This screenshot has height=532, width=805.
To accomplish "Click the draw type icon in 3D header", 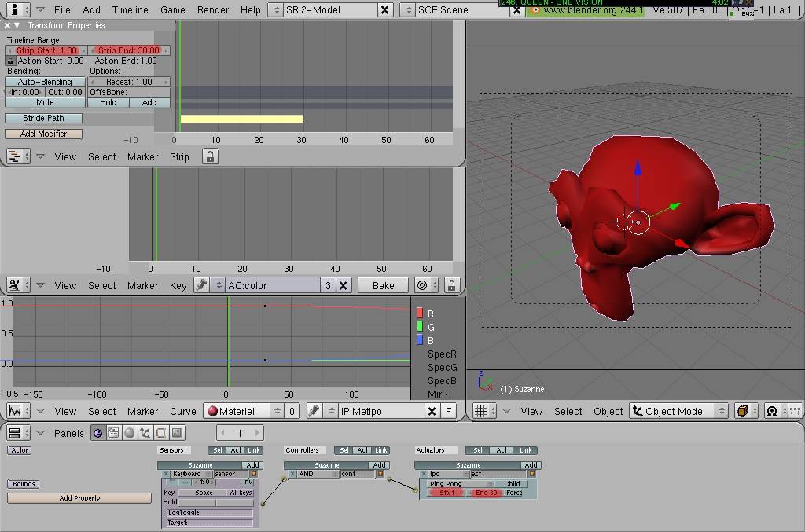I will tap(741, 411).
